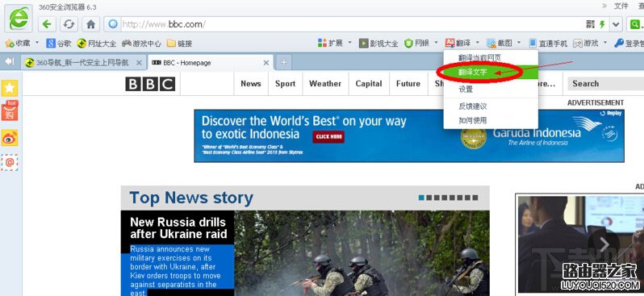This screenshot has width=644, height=296.
Task: Open the 链接 bookmarks folder
Action: point(179,43)
